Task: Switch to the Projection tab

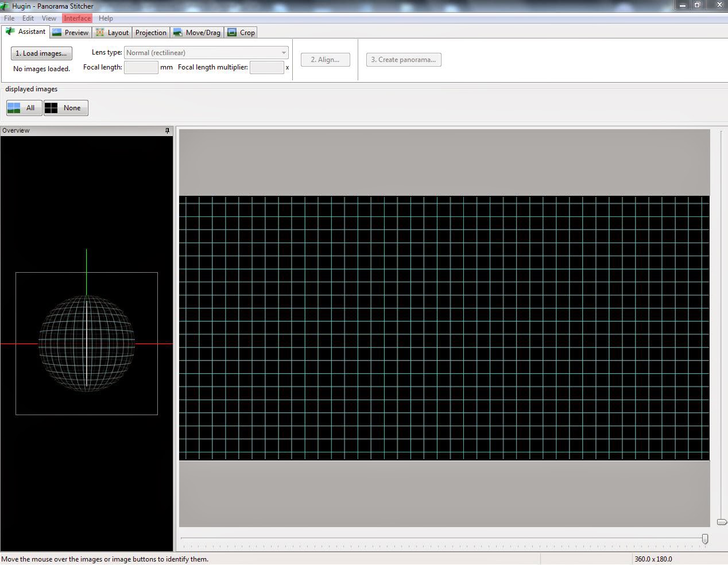Action: (150, 32)
